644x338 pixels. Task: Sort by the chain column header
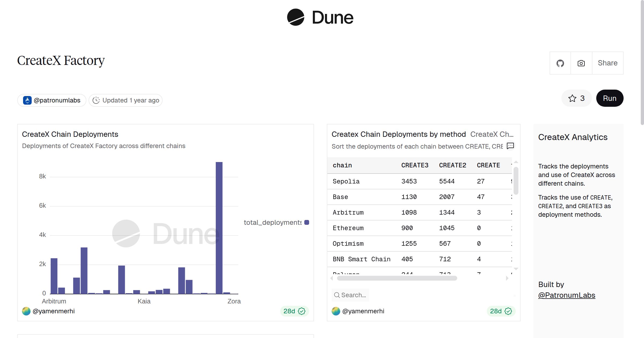point(342,165)
